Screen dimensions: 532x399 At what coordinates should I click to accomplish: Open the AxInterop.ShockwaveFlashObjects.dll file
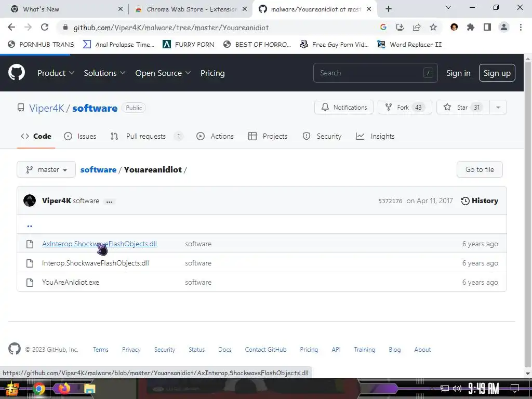[x=99, y=244]
